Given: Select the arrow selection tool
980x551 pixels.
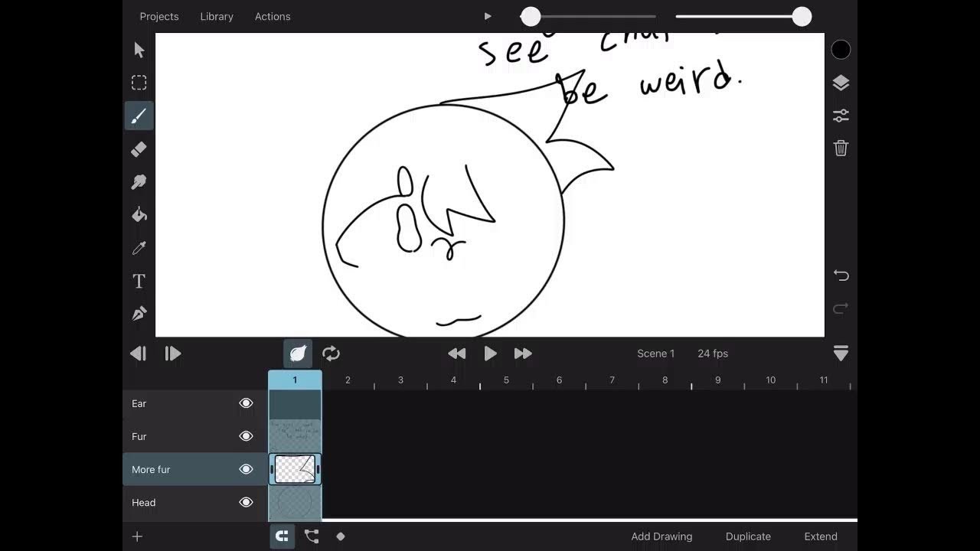Looking at the screenshot, I should (139, 50).
